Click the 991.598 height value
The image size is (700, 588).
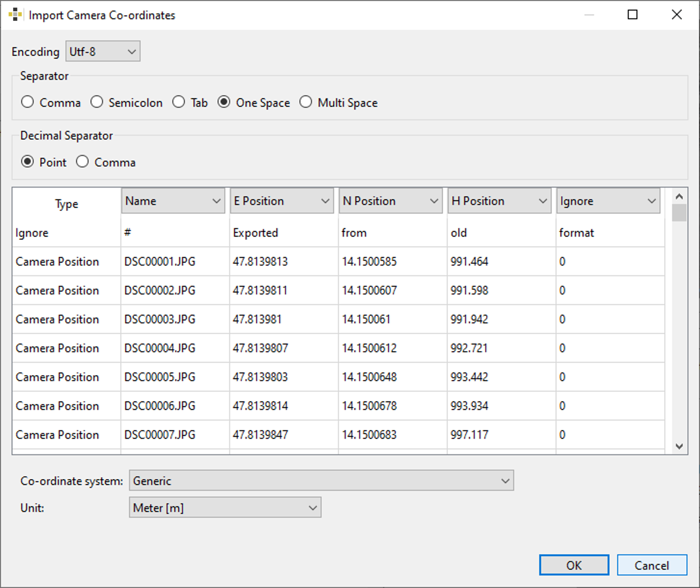click(501, 290)
